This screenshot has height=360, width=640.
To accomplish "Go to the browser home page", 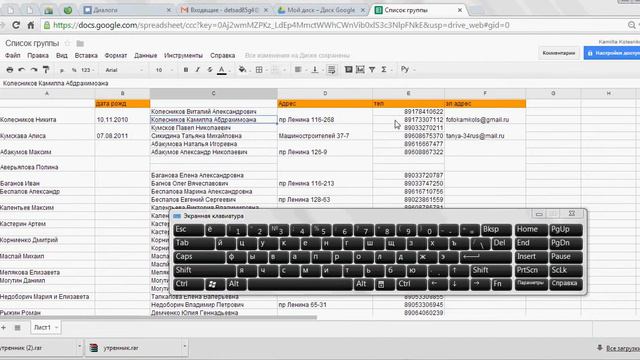I will (31, 25).
